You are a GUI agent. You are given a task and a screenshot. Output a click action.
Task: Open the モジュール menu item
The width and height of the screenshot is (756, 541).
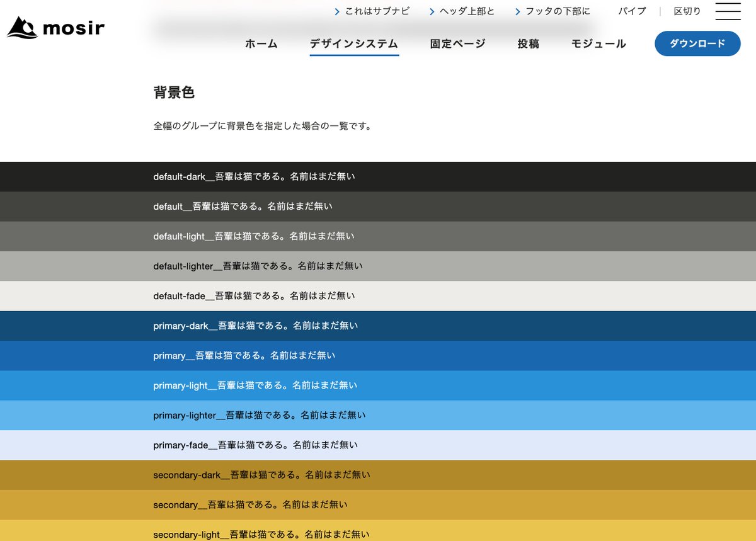597,43
